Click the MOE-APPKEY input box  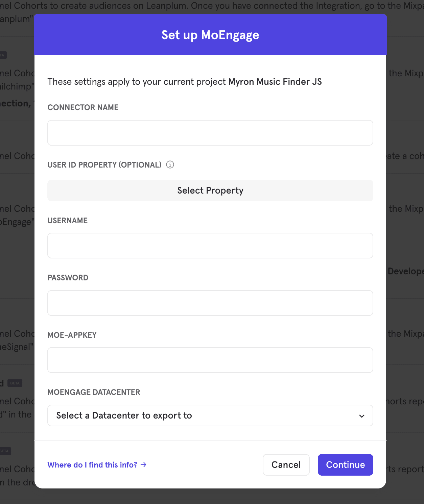click(x=210, y=360)
